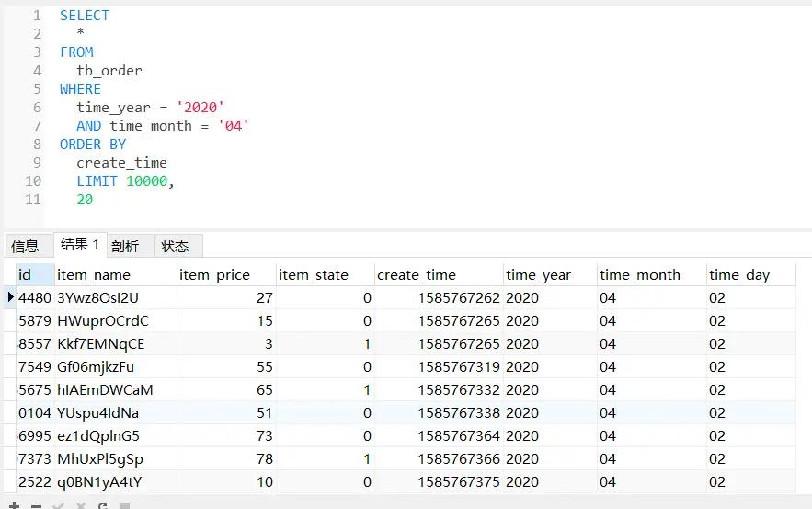812x509 pixels.
Task: Switch to the 结果 1 tab
Action: coord(80,244)
